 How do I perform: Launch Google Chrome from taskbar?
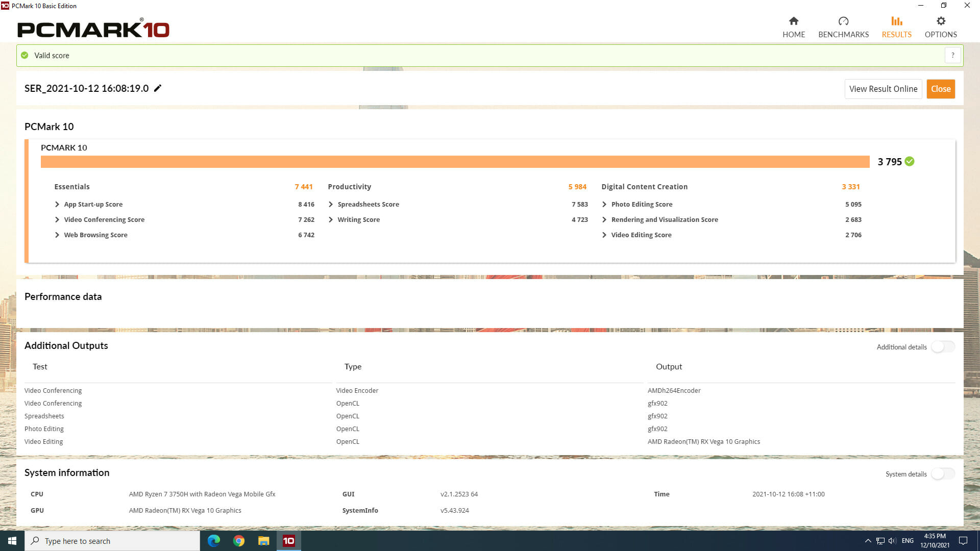(239, 541)
